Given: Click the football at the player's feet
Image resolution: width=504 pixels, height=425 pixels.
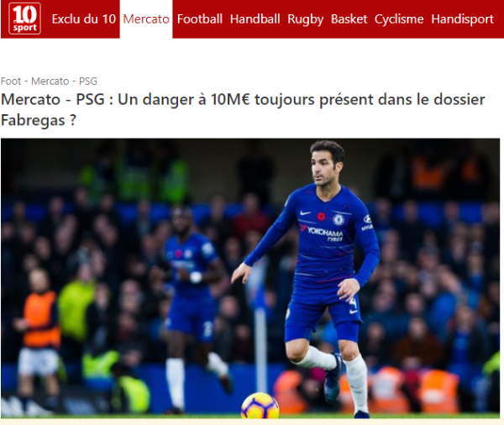Looking at the screenshot, I should coord(260,406).
